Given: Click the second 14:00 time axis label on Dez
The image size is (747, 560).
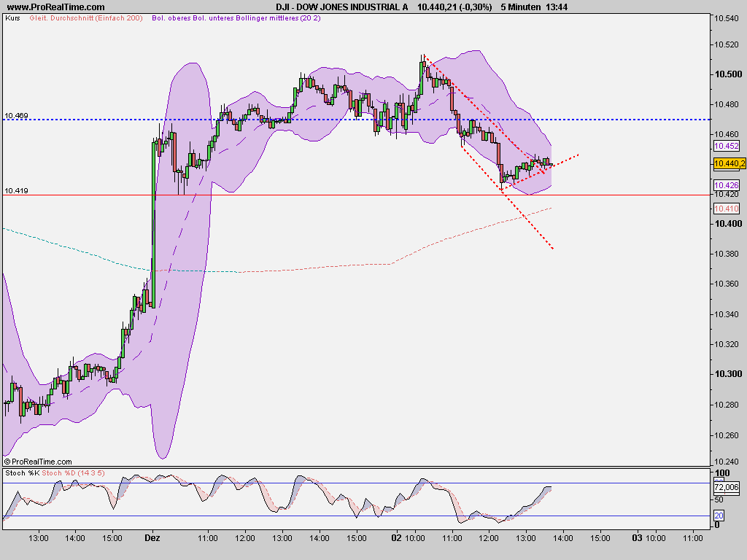Looking at the screenshot, I should coord(320,539).
